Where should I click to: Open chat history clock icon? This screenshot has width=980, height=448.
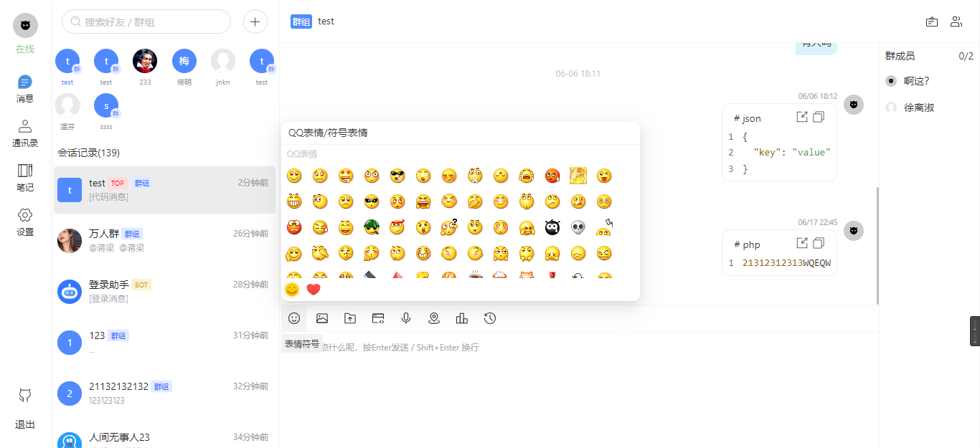(x=490, y=318)
